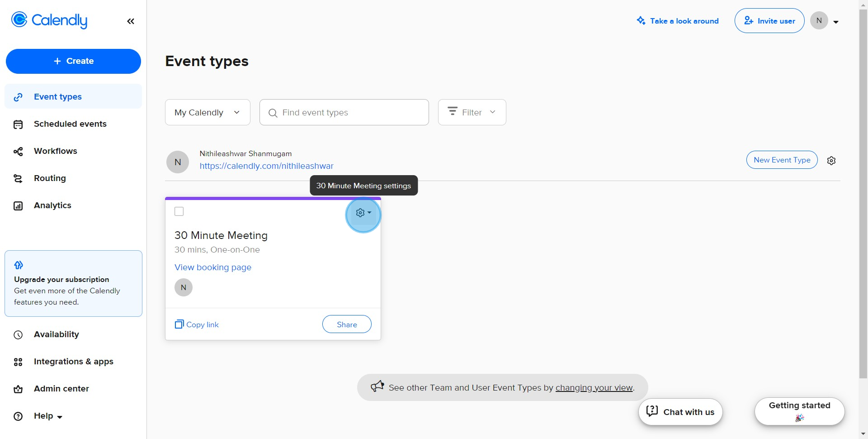
Task: Click the Nithileashwar Shanmugam profile avatar
Action: click(x=178, y=162)
